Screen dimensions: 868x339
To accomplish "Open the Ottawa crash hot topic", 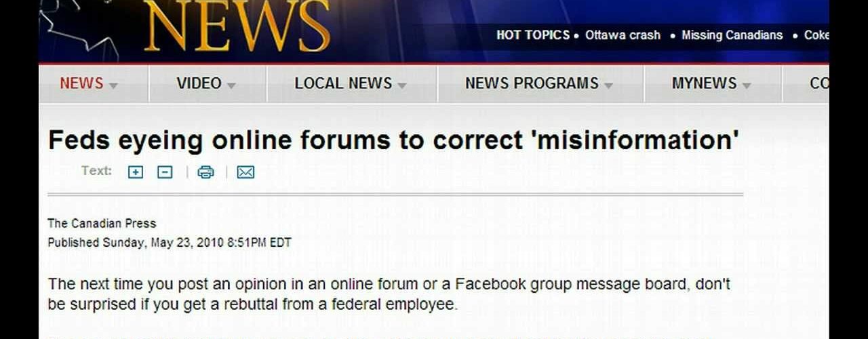I will pyautogui.click(x=623, y=35).
